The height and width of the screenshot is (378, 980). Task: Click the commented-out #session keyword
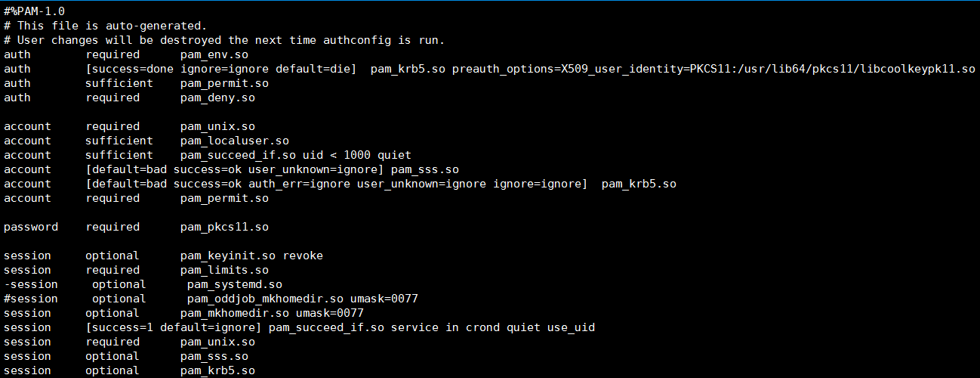tap(31, 299)
